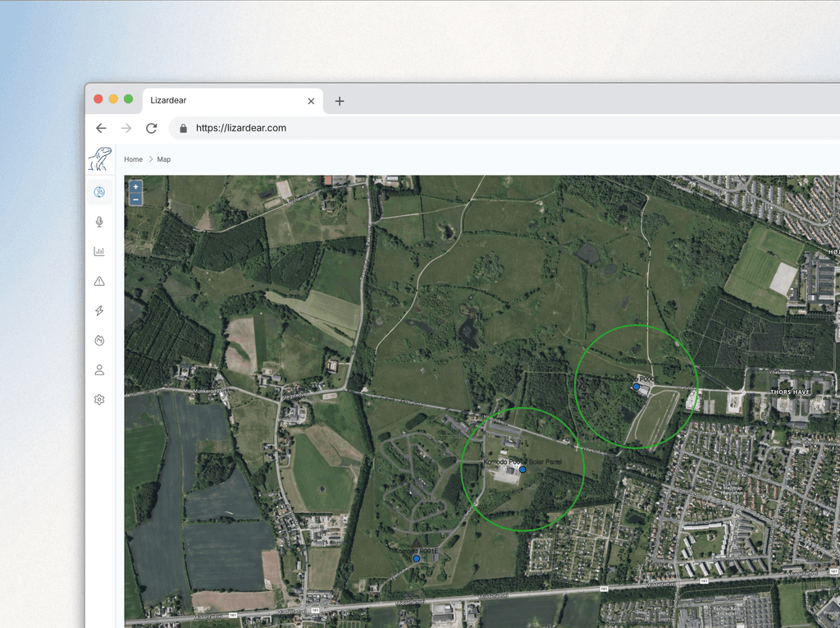Open the bar chart statistics page
Viewport: 840px width, 628px height.
[x=99, y=251]
